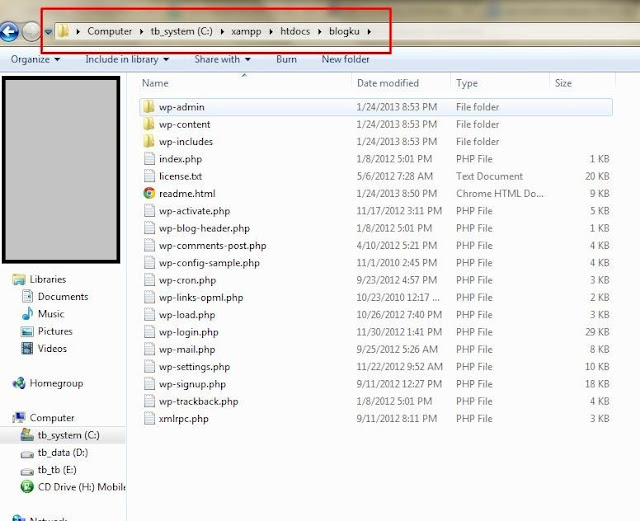Click the folder icon in address bar
Screen dimensions: 640x521
[63, 31]
